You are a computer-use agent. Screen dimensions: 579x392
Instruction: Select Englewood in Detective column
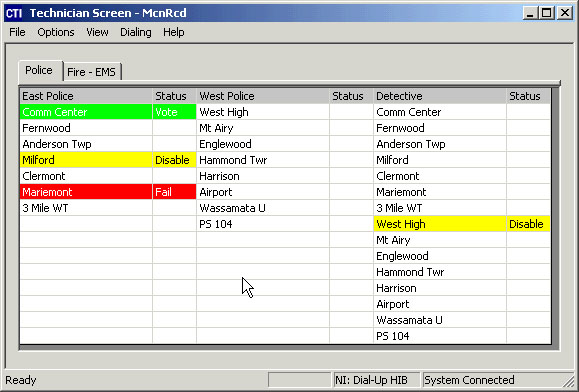(440, 256)
